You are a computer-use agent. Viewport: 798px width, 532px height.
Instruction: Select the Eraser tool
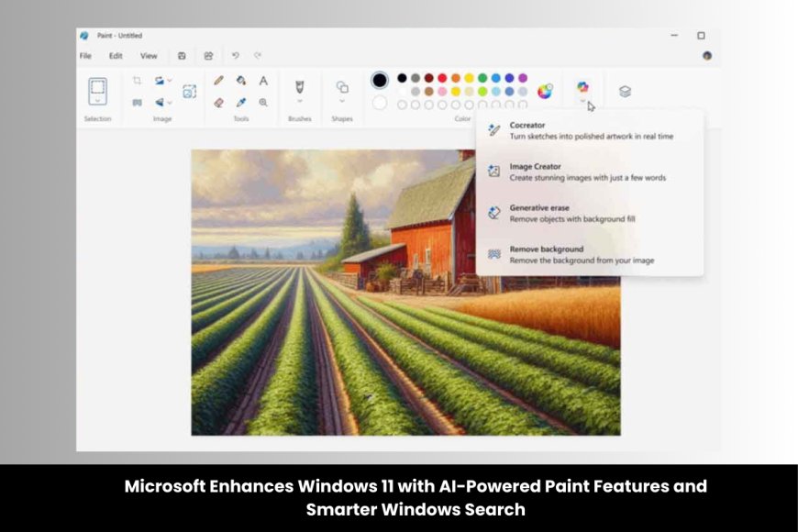(x=218, y=103)
